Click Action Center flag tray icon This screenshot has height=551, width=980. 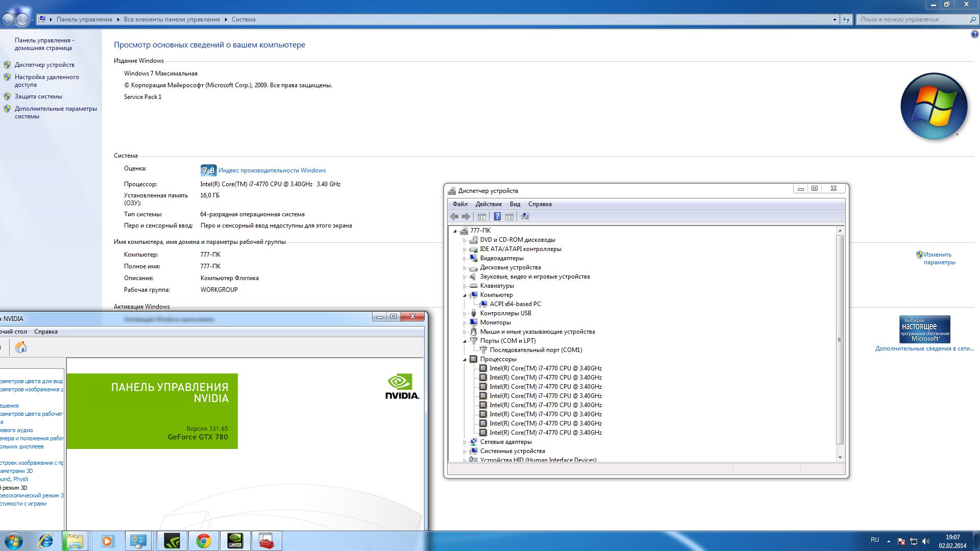click(x=901, y=541)
